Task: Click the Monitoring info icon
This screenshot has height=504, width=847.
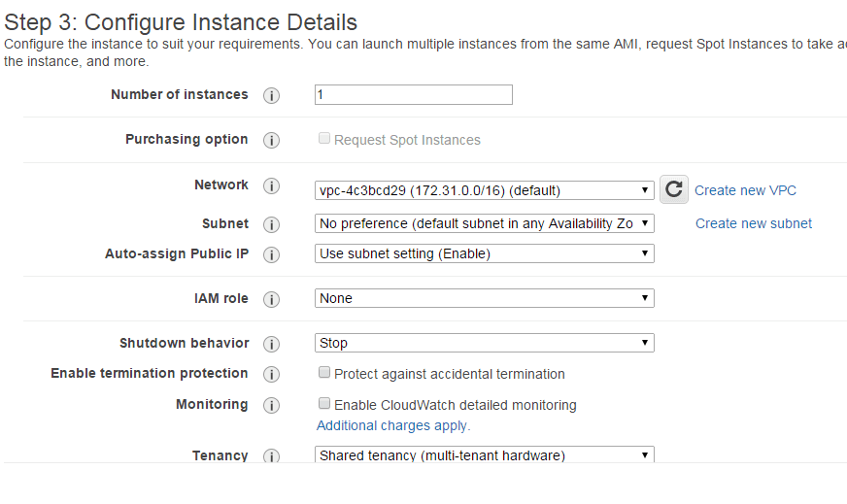Action: (x=272, y=405)
